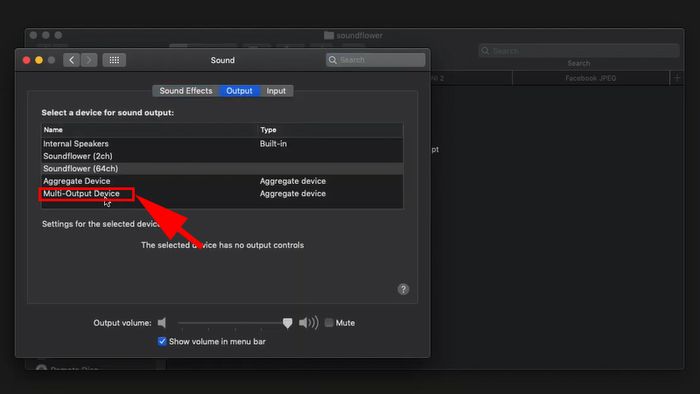Click the forward arrow in Sound window
This screenshot has height=394, width=700.
pyautogui.click(x=89, y=60)
